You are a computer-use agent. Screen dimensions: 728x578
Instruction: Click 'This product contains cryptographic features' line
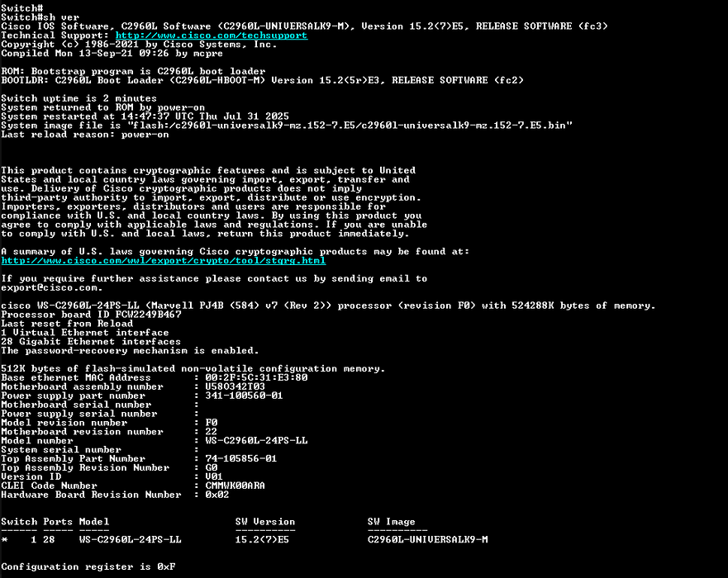[x=208, y=171]
